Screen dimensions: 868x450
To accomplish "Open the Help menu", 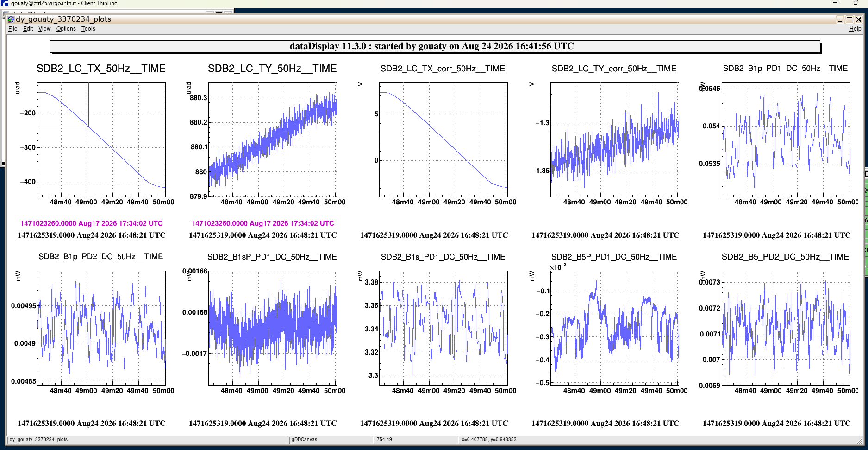I will point(855,29).
